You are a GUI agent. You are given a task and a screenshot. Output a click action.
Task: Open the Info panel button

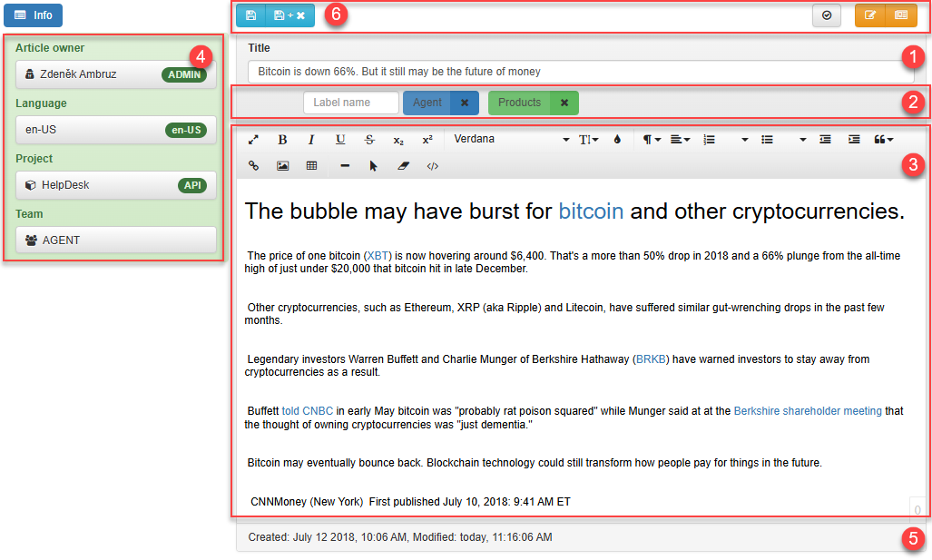point(34,15)
